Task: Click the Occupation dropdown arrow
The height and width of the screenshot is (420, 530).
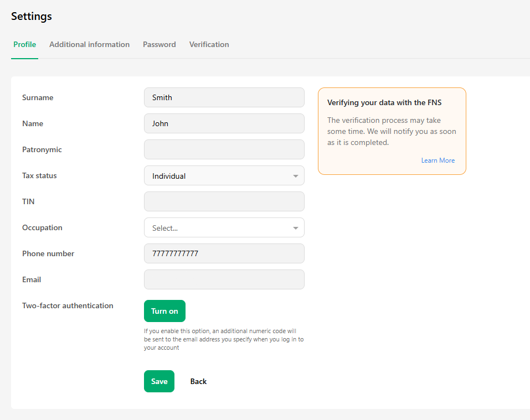Action: click(295, 228)
